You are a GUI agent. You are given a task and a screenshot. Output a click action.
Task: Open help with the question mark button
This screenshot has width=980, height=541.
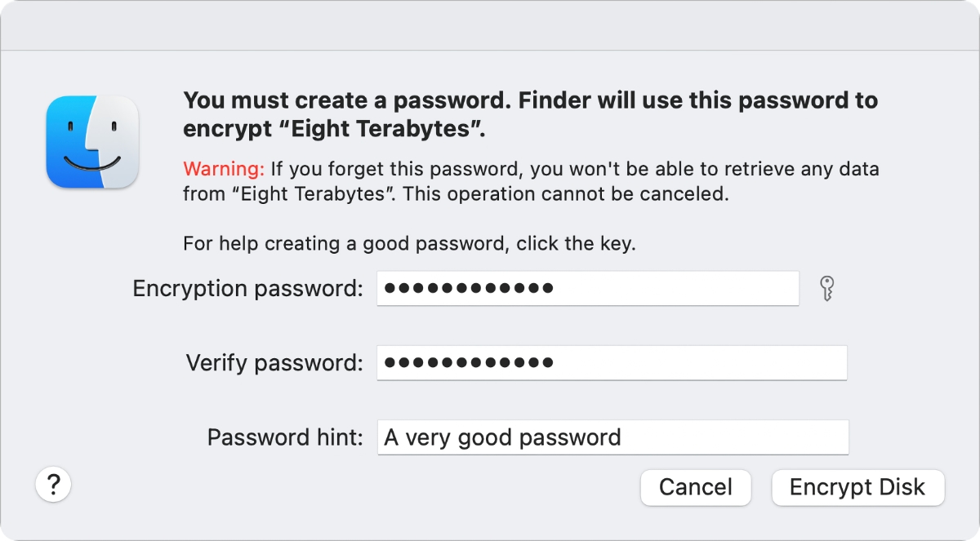coord(54,485)
